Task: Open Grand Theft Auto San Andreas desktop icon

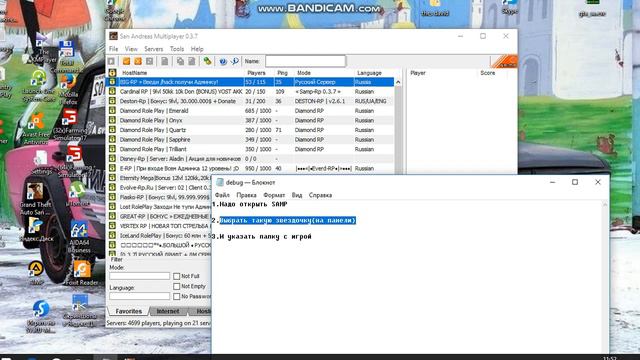Action: pyautogui.click(x=35, y=199)
